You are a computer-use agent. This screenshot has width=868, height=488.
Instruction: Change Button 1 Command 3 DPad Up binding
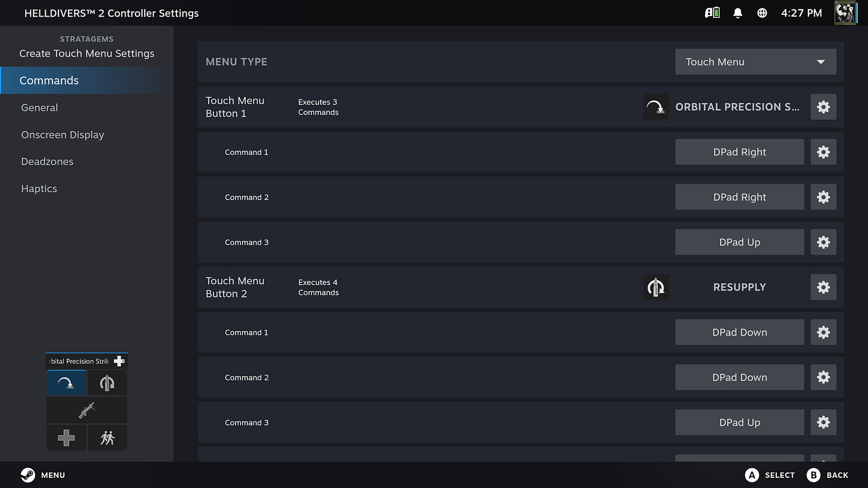739,242
